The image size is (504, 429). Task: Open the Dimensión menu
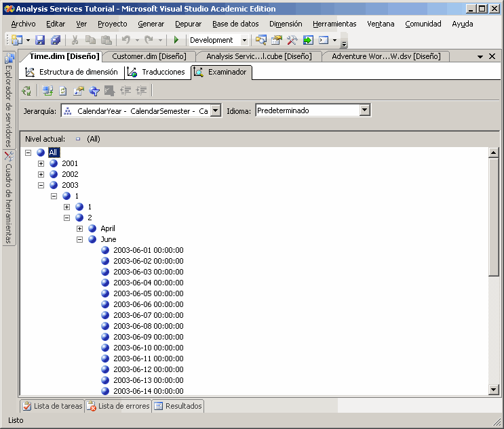[x=286, y=24]
